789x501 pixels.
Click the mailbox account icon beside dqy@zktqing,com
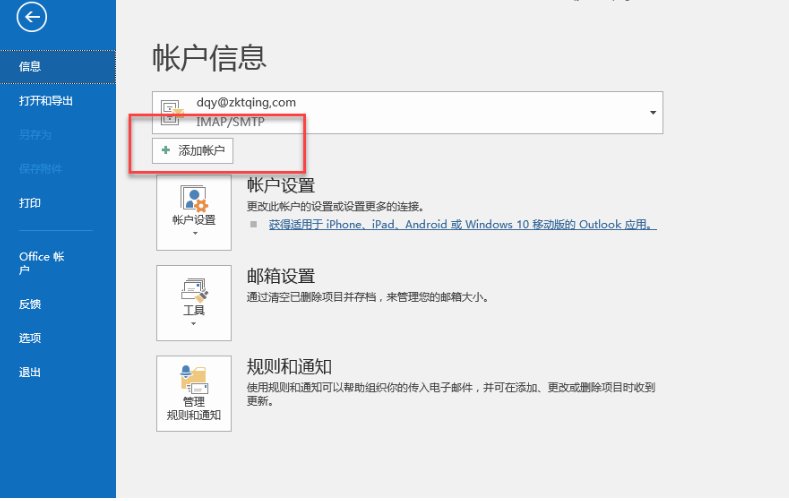(172, 112)
